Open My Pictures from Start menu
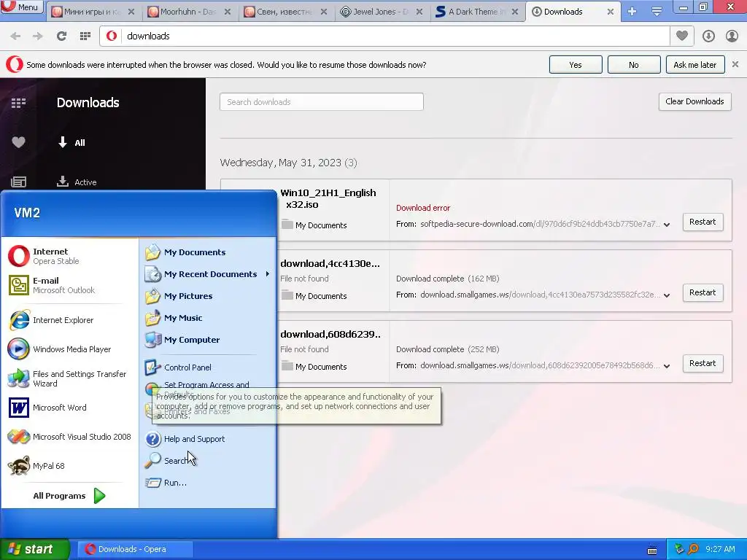This screenshot has height=560, width=747. point(208,296)
